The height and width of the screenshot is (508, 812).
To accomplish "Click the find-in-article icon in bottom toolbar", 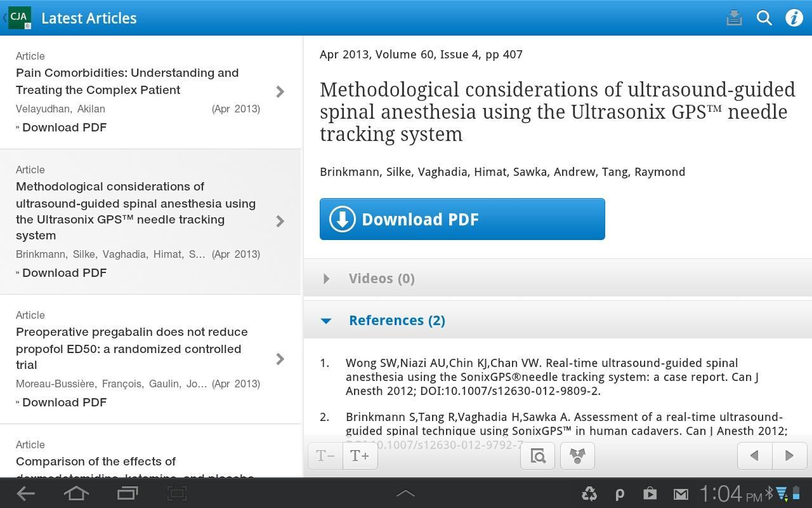I will click(x=537, y=456).
